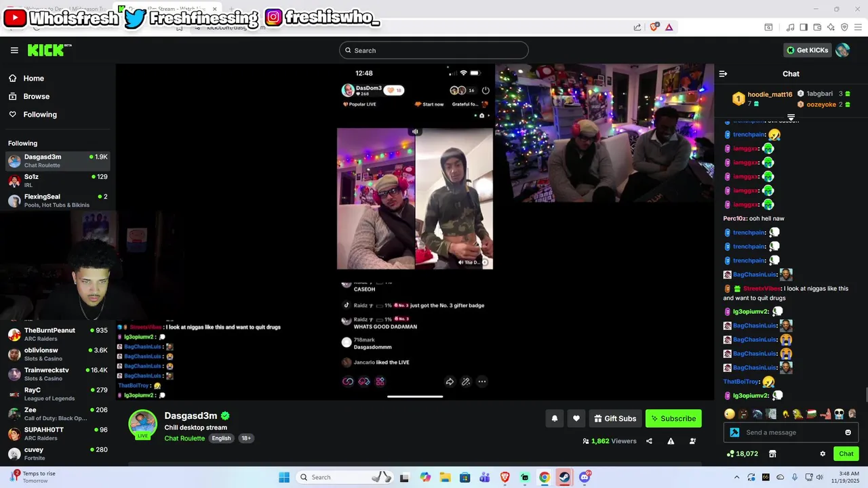The width and height of the screenshot is (868, 488).
Task: Open RayC recommended channel
Action: [x=58, y=394]
